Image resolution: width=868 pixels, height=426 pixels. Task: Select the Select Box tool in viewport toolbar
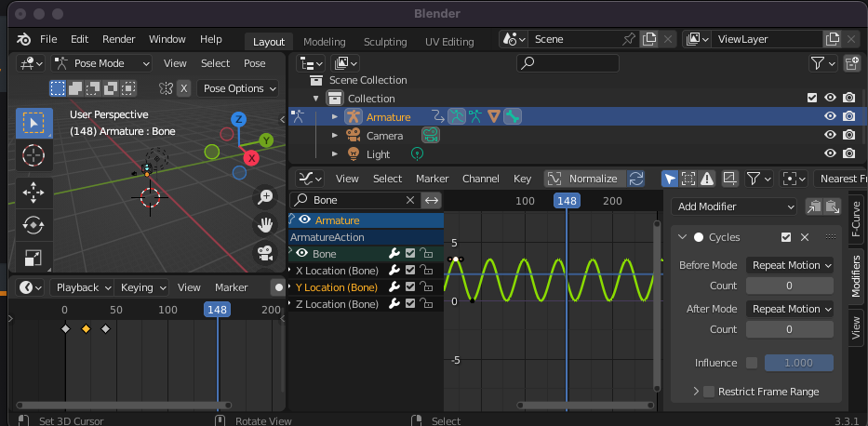pos(33,123)
